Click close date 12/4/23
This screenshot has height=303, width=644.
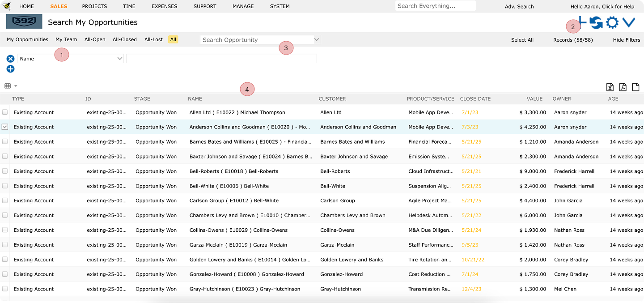coord(471,289)
